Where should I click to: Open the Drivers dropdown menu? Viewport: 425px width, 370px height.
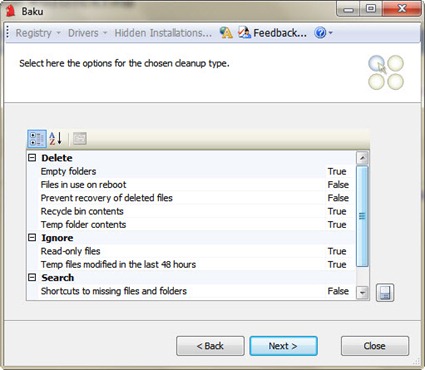pyautogui.click(x=87, y=33)
